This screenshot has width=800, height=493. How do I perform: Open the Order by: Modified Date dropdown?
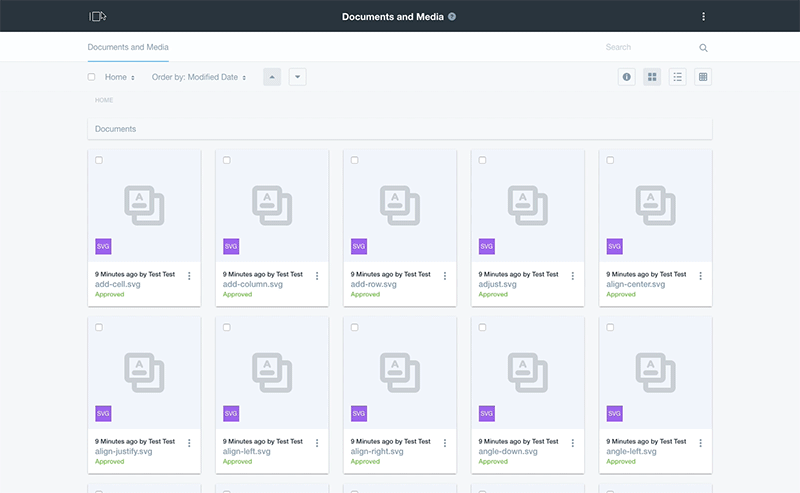click(x=198, y=77)
